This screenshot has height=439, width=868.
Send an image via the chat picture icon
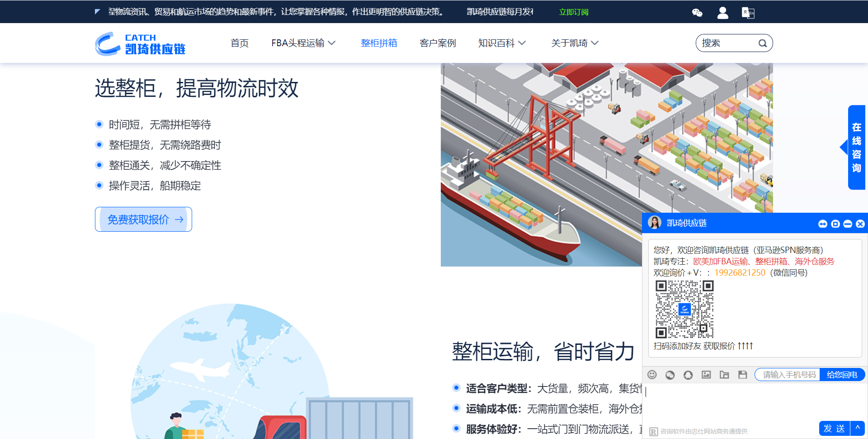point(706,374)
